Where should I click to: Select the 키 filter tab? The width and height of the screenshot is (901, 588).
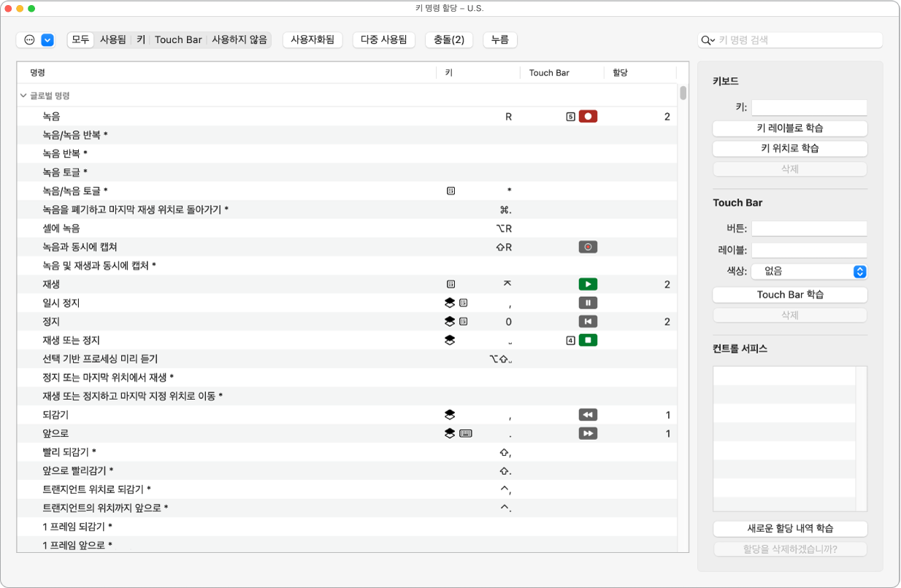tap(141, 40)
